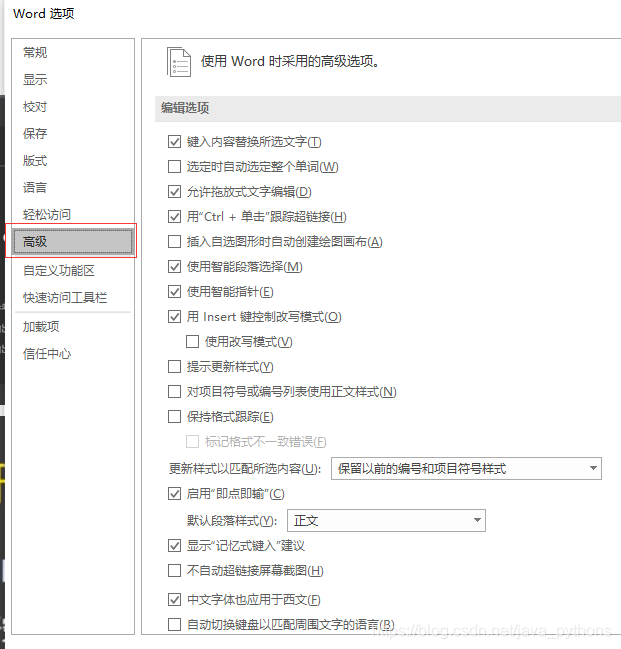
Task: Toggle Ctrl + 单击 跟踪超链接 option
Action: tap(174, 216)
